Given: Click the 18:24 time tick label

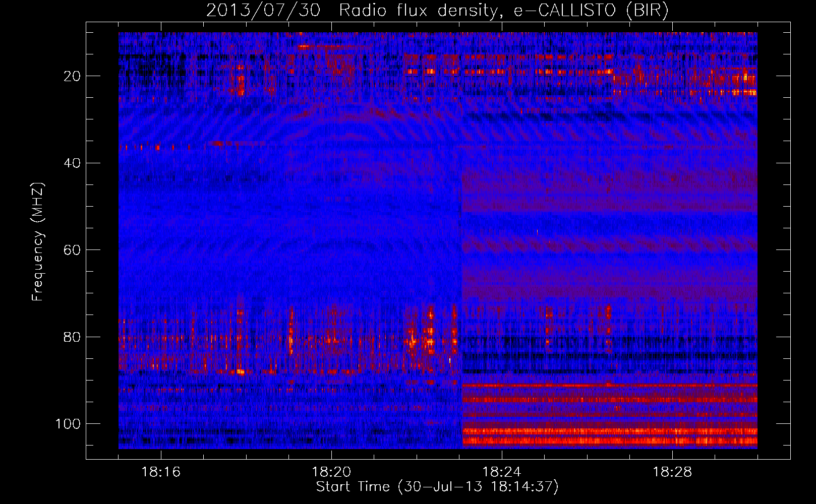Looking at the screenshot, I should (x=502, y=472).
